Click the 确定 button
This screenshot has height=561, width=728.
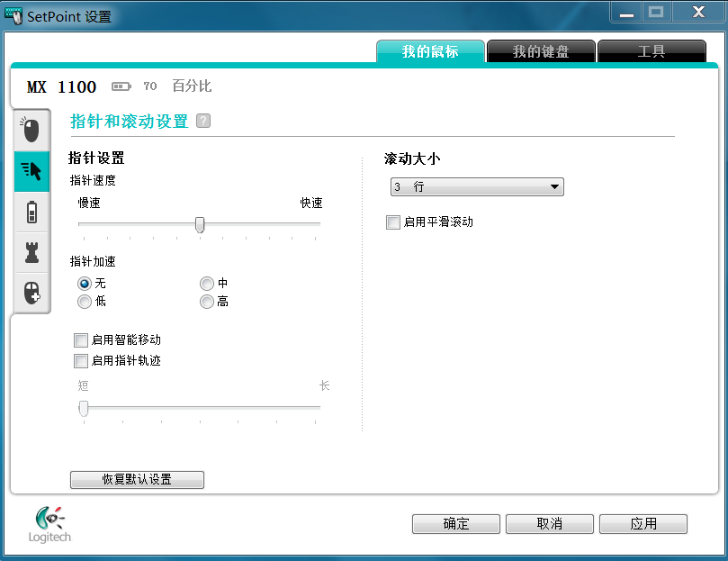[456, 524]
